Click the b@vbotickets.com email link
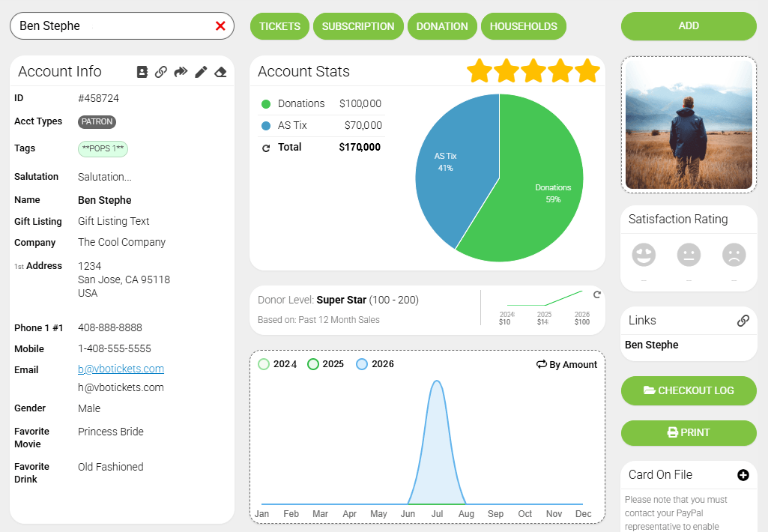This screenshot has height=532, width=768. tap(121, 369)
